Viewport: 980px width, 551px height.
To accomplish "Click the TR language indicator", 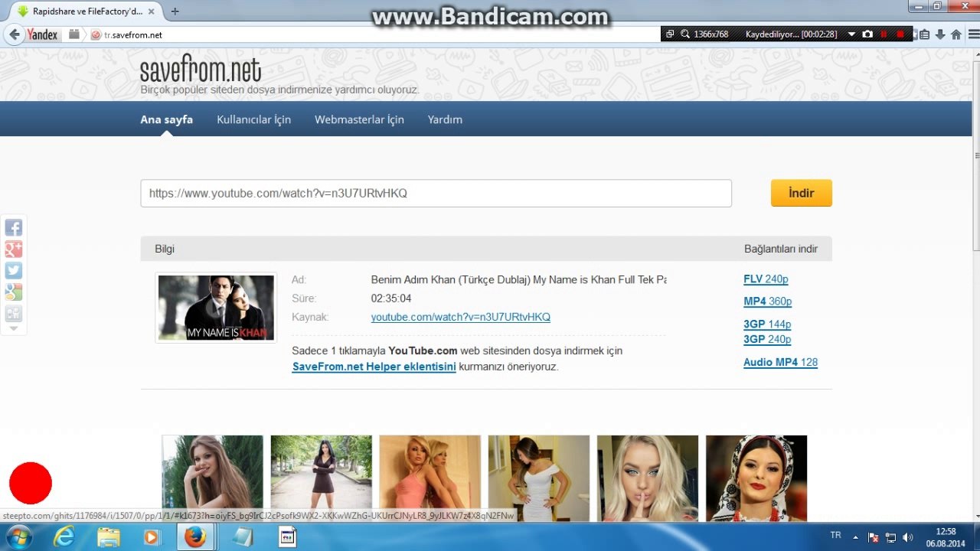I will coord(835,536).
